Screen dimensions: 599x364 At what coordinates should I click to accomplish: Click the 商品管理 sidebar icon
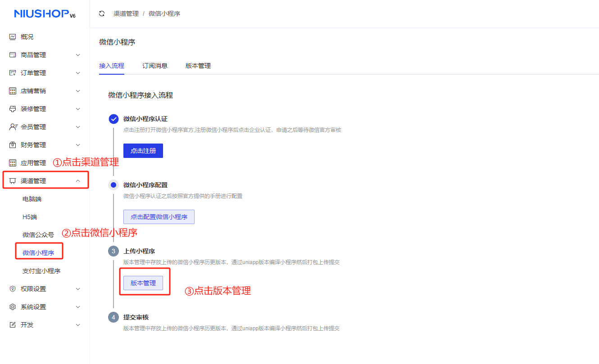coord(13,55)
